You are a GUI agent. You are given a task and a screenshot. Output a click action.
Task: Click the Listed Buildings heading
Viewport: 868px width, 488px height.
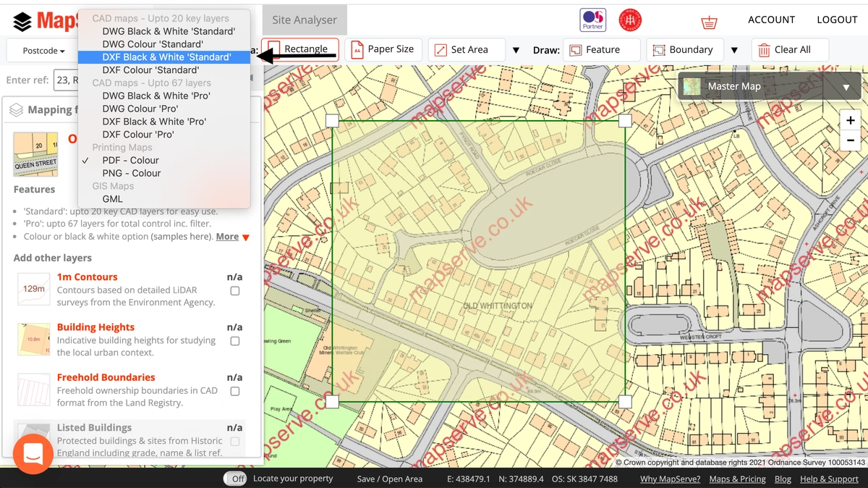pos(94,427)
